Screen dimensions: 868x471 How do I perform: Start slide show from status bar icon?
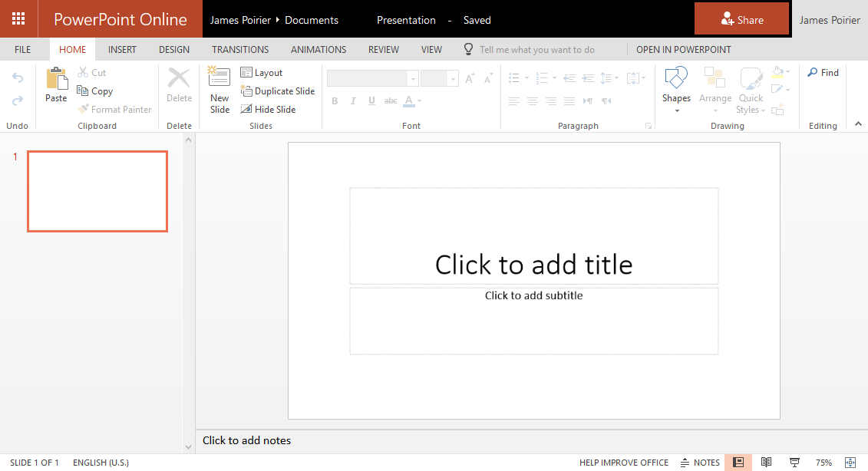coord(794,462)
